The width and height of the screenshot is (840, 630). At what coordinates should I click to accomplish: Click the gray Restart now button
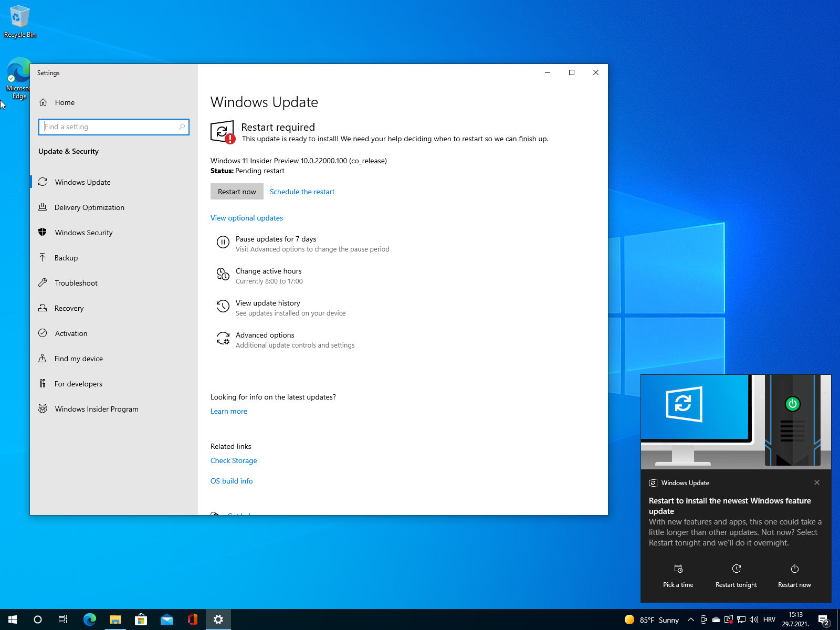coord(237,192)
